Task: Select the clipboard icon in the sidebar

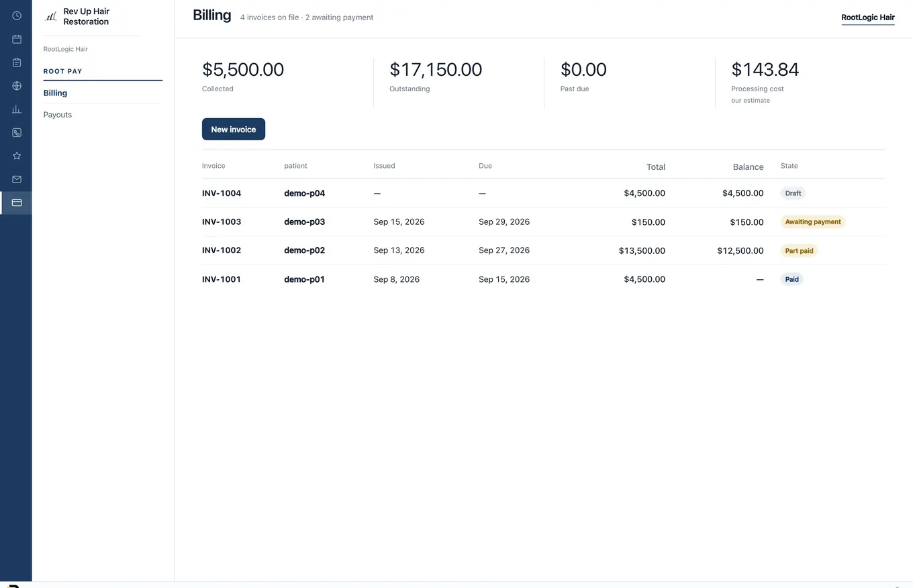Action: coord(17,62)
